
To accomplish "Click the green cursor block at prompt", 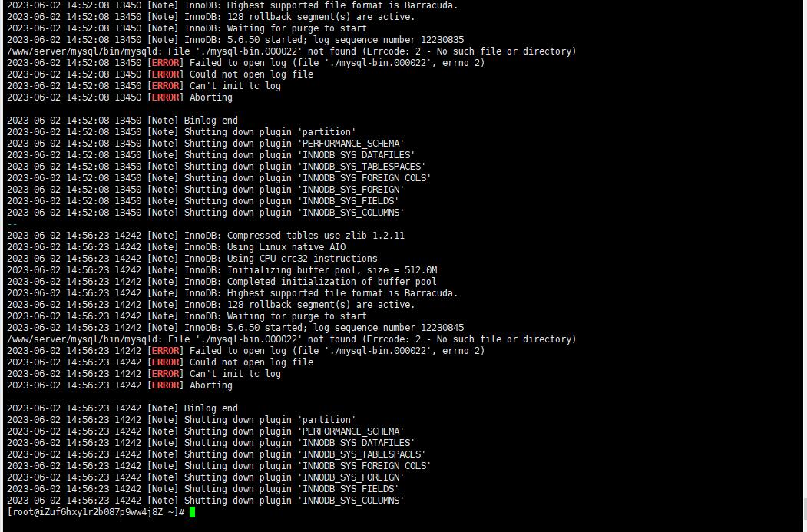I will click(192, 512).
